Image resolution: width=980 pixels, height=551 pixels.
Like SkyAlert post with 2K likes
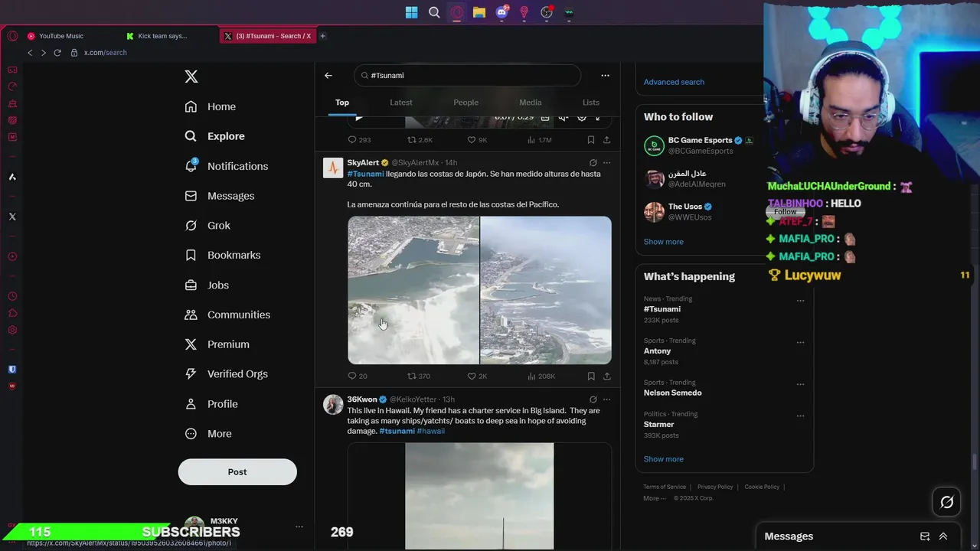[x=477, y=377]
